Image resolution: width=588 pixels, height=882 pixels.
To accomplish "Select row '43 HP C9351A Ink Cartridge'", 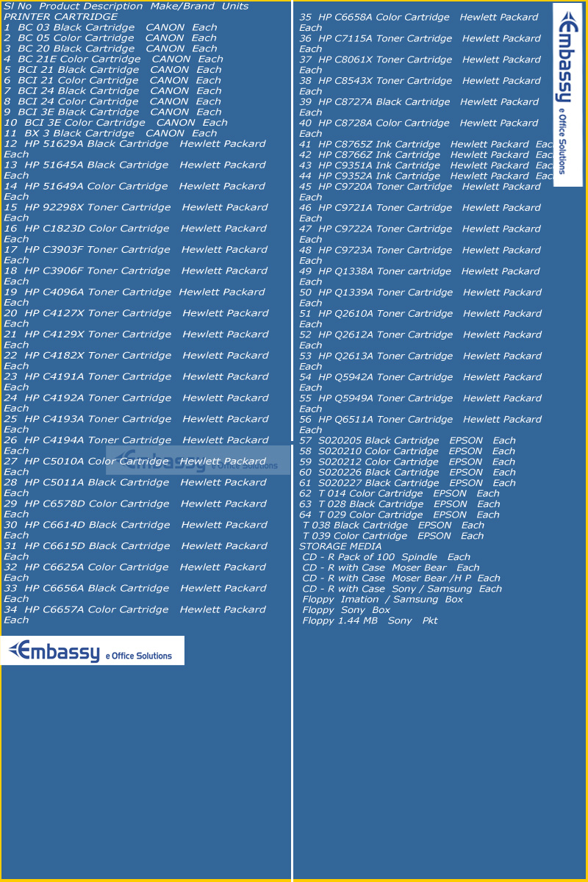I will click(426, 165).
